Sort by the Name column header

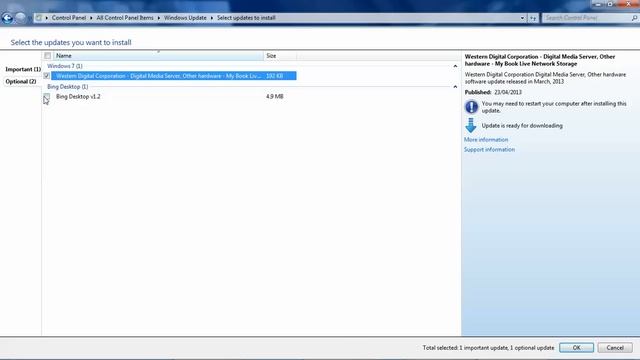158,56
